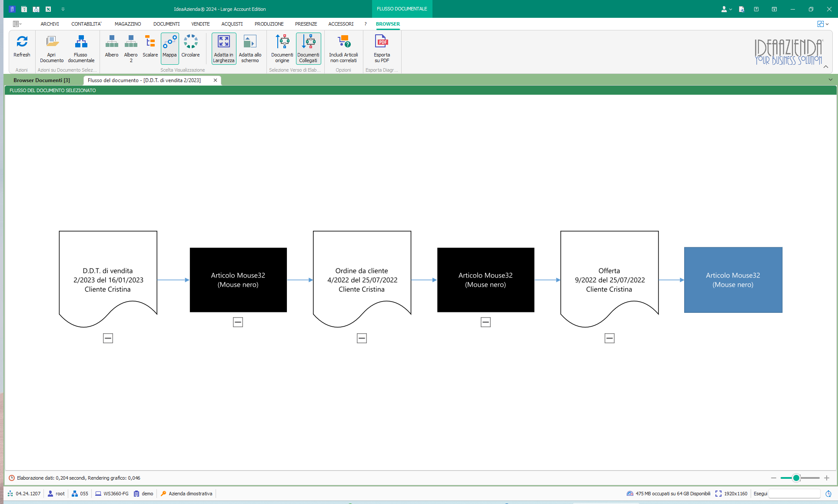Image resolution: width=838 pixels, height=504 pixels.
Task: Open the MAGAZZINO menu
Action: point(128,24)
